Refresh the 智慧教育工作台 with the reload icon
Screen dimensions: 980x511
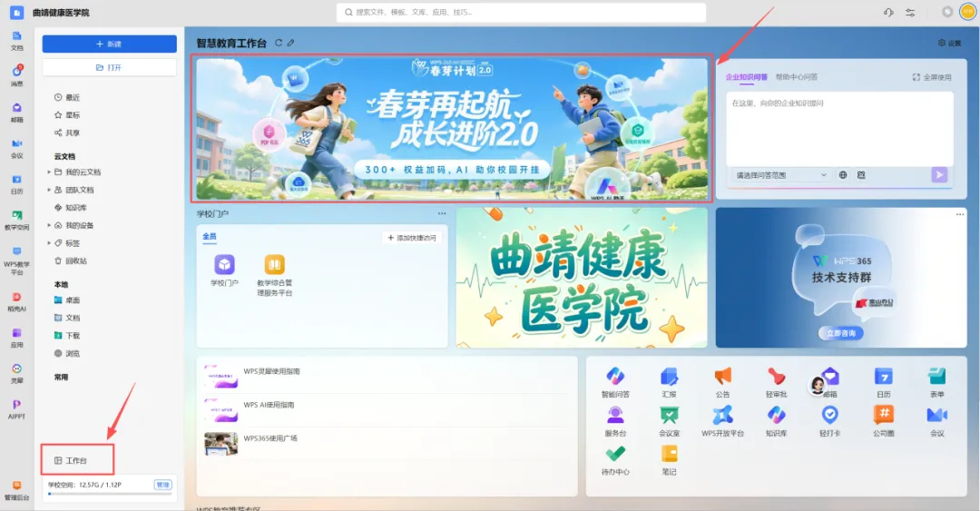(x=279, y=44)
